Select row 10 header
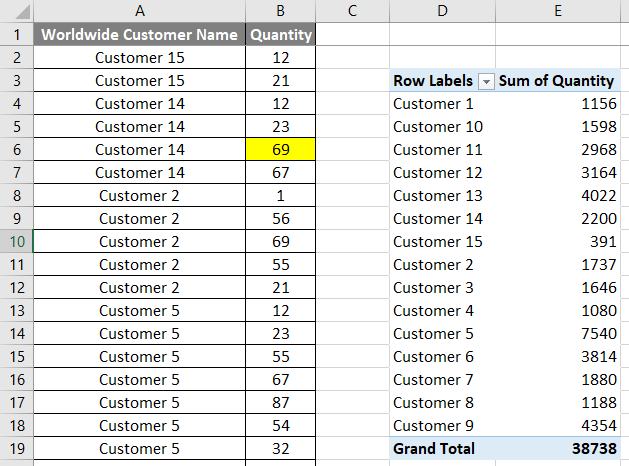 (x=16, y=241)
